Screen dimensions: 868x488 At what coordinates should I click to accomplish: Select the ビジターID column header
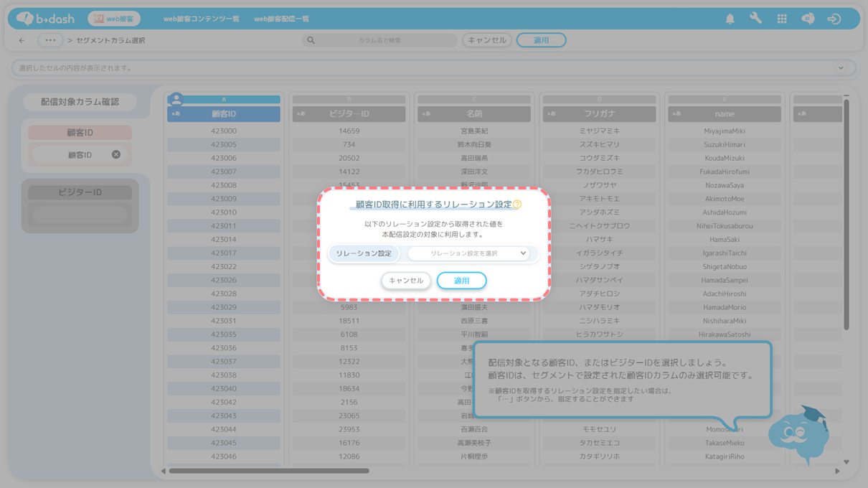(349, 114)
